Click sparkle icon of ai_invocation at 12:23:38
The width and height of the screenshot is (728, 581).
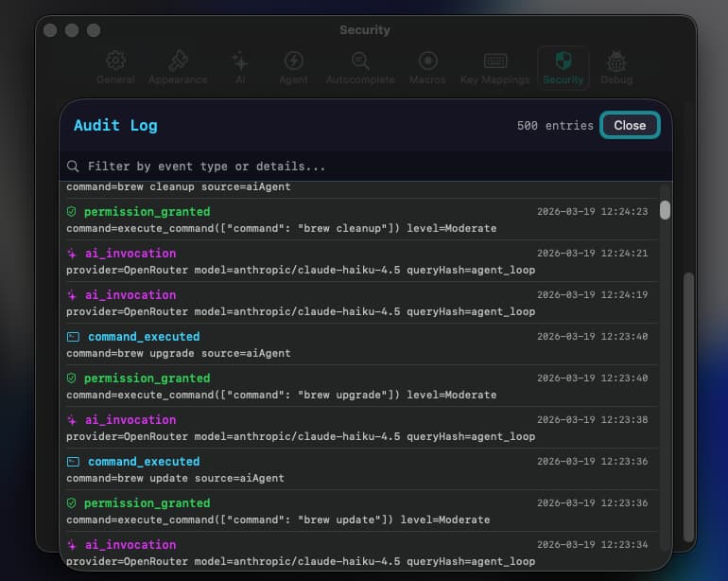click(72, 420)
